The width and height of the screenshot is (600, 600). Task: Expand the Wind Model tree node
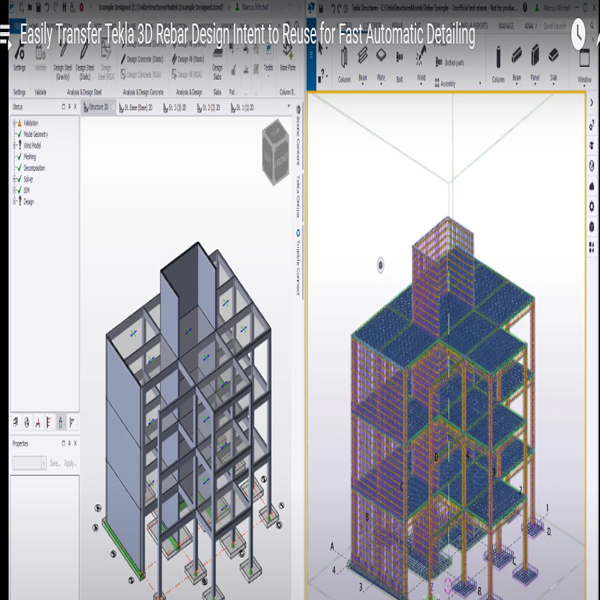pyautogui.click(x=15, y=144)
